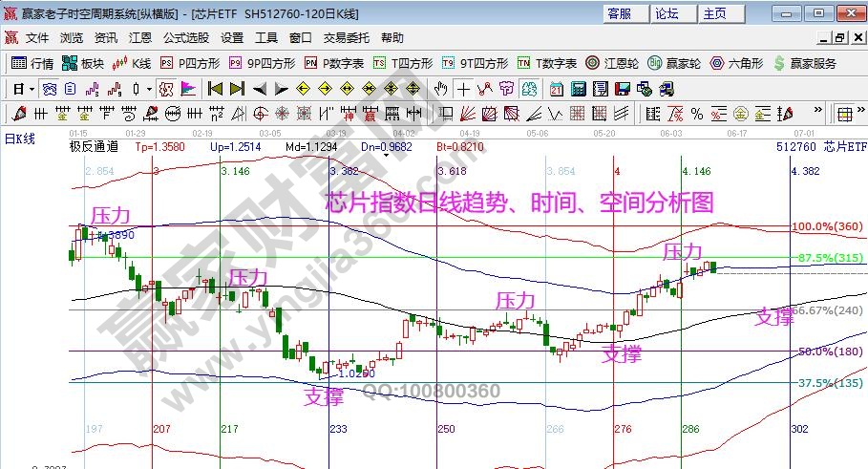Open the 板块 sector panel
This screenshot has width=868, height=469.
pyautogui.click(x=83, y=63)
